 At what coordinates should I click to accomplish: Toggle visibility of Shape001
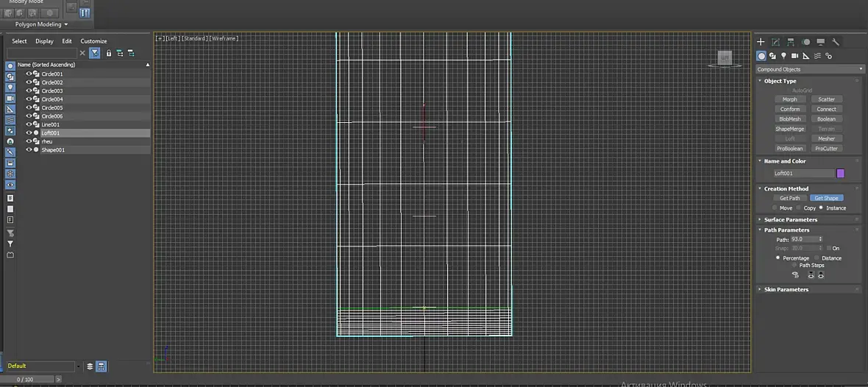click(29, 149)
